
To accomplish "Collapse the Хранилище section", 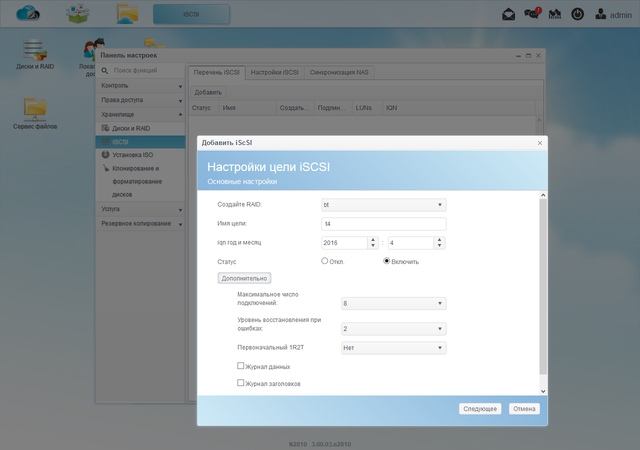I will (140, 114).
